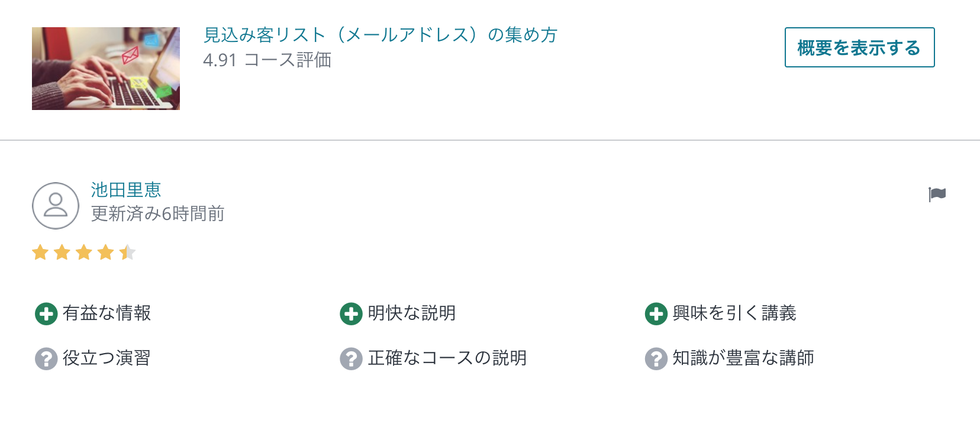Click the green plus beside 明快な説明

coord(351,313)
